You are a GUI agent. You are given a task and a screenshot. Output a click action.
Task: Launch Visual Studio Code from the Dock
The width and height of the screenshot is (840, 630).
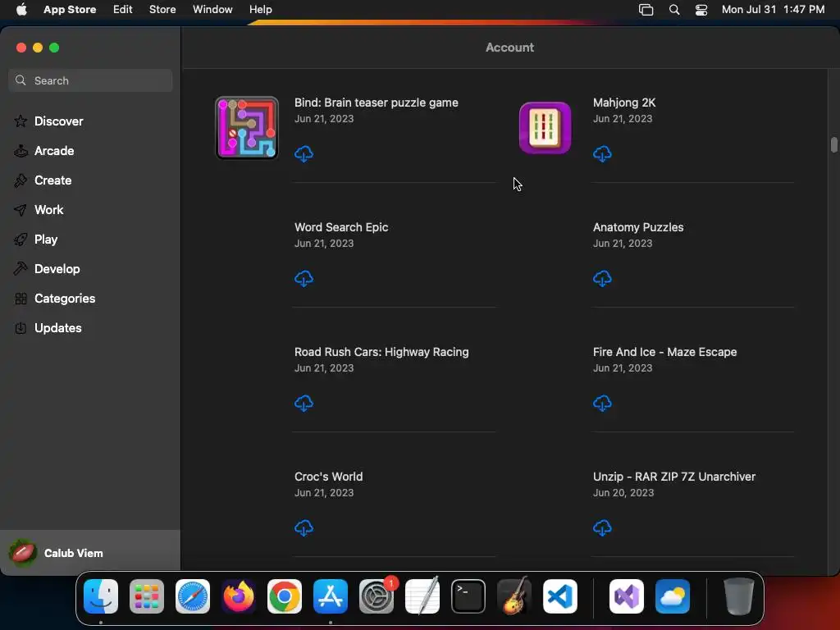tap(559, 596)
